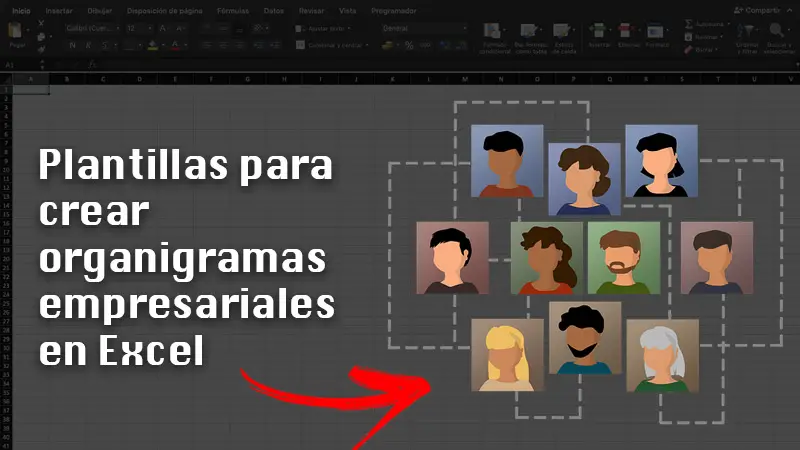Open the font size 12 dropdown
800x450 pixels.
click(139, 29)
